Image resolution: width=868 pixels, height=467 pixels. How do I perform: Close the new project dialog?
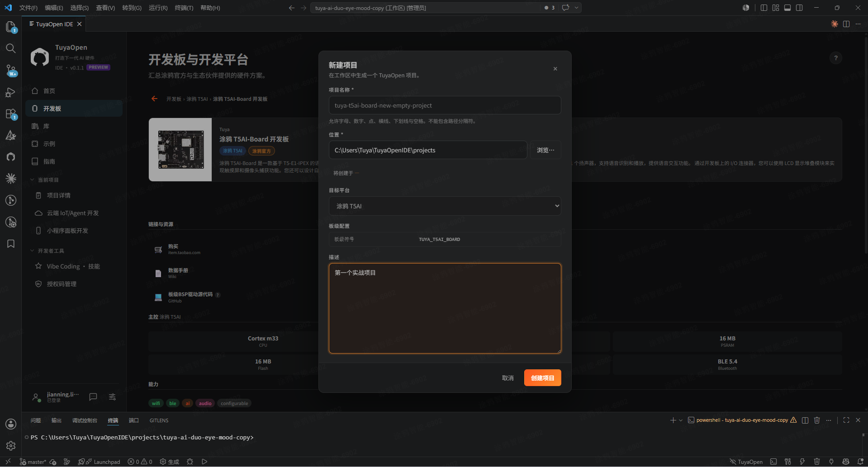pos(555,69)
